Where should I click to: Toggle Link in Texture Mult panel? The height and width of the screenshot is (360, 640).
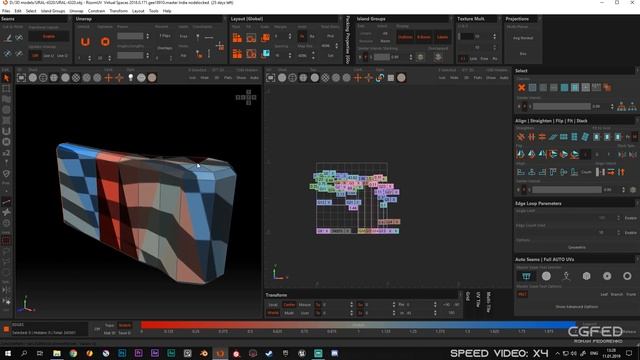click(473, 59)
